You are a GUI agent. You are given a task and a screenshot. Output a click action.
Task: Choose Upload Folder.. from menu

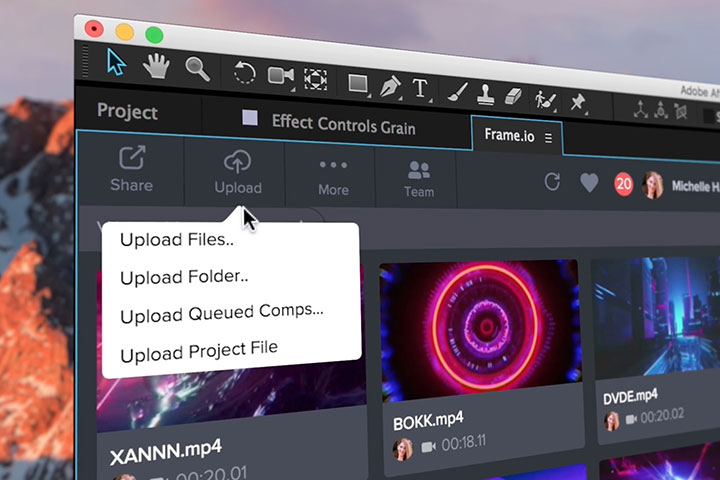coord(184,277)
